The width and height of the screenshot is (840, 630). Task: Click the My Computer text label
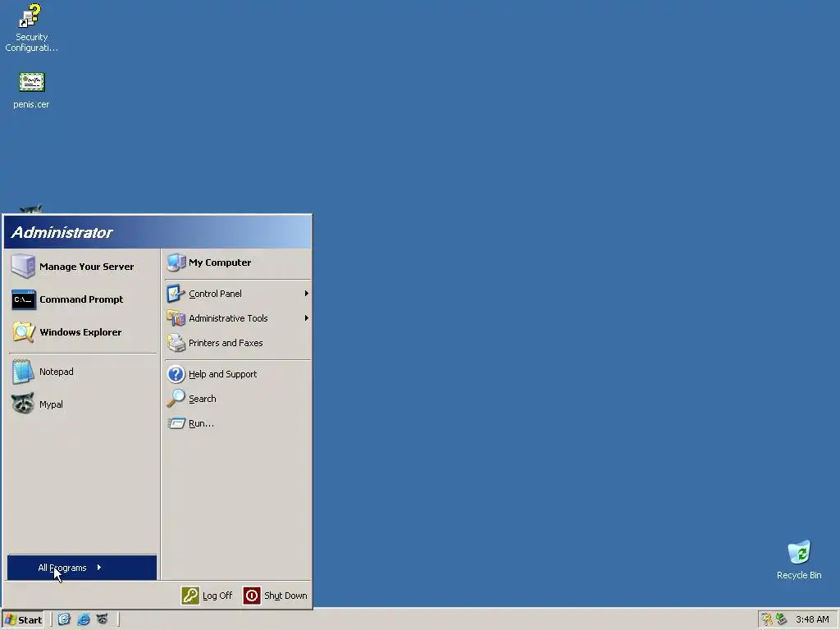220,262
